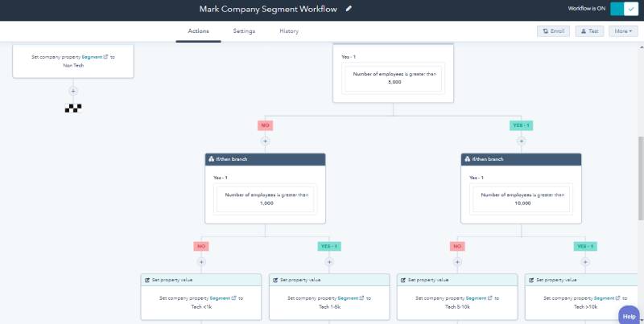
Task: Click the 'Tech <1k' value text
Action: tap(201, 306)
